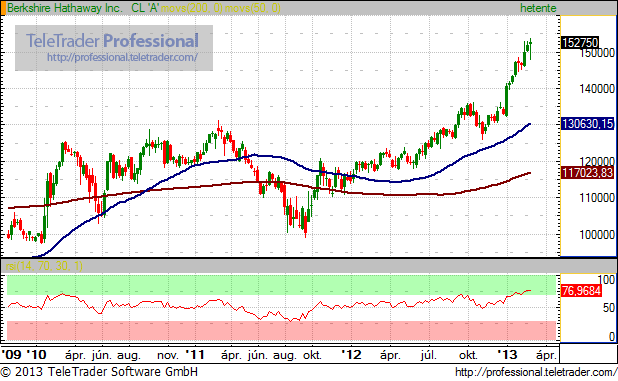Click the 140000 price axis label

coord(597,89)
